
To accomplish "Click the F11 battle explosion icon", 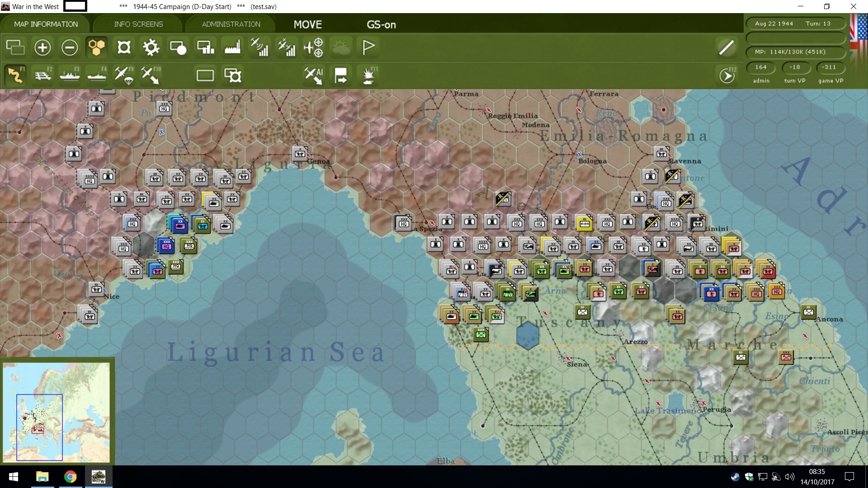I will point(369,75).
